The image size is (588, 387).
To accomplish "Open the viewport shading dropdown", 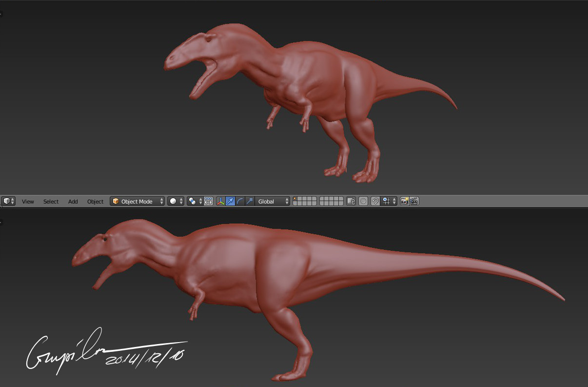I will [x=174, y=201].
